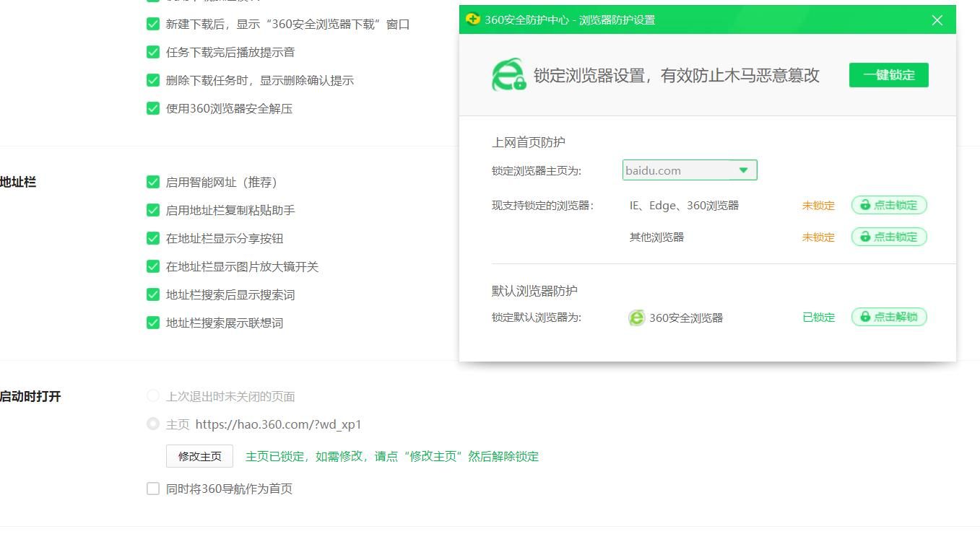This screenshot has height=547, width=980.
Task: Click 点击解锁 for the default browser
Action: coord(889,317)
